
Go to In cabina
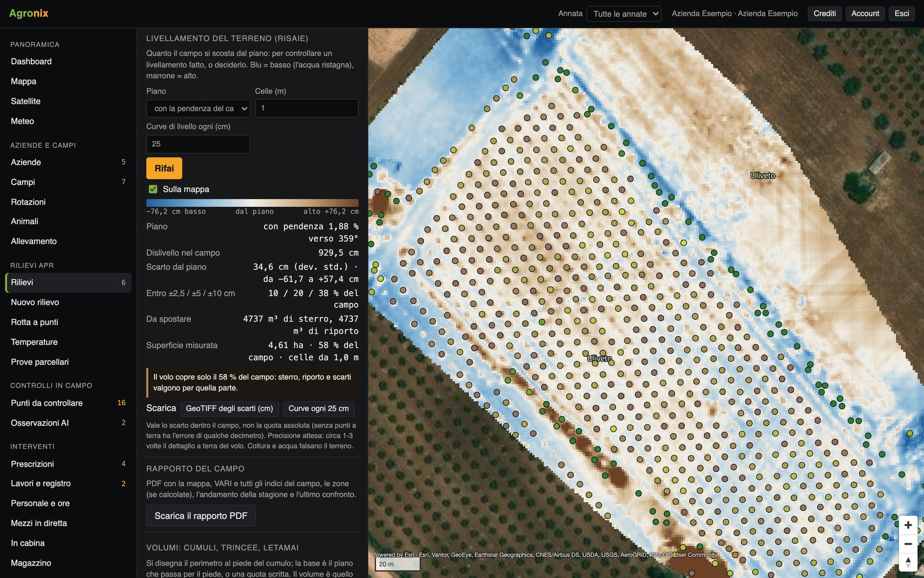68,543
